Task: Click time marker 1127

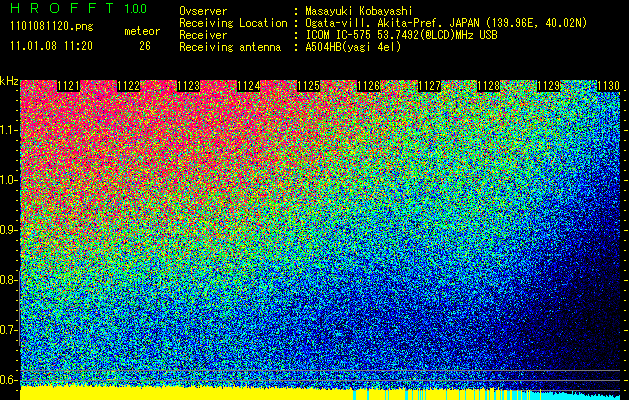Action: coord(429,86)
